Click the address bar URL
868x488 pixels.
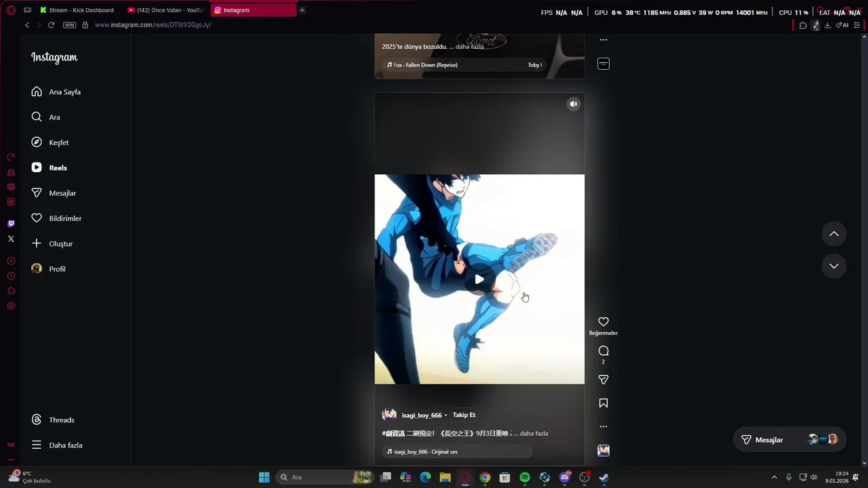coord(153,25)
